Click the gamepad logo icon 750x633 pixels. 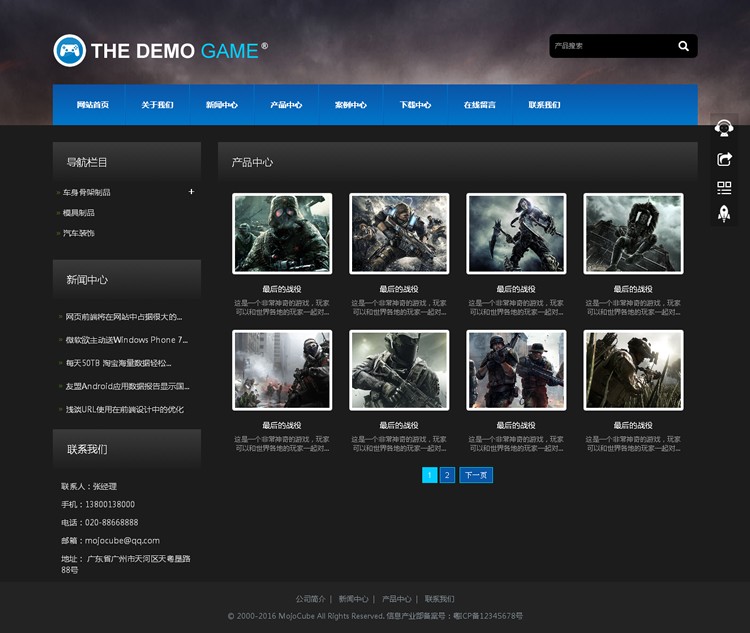click(x=70, y=50)
